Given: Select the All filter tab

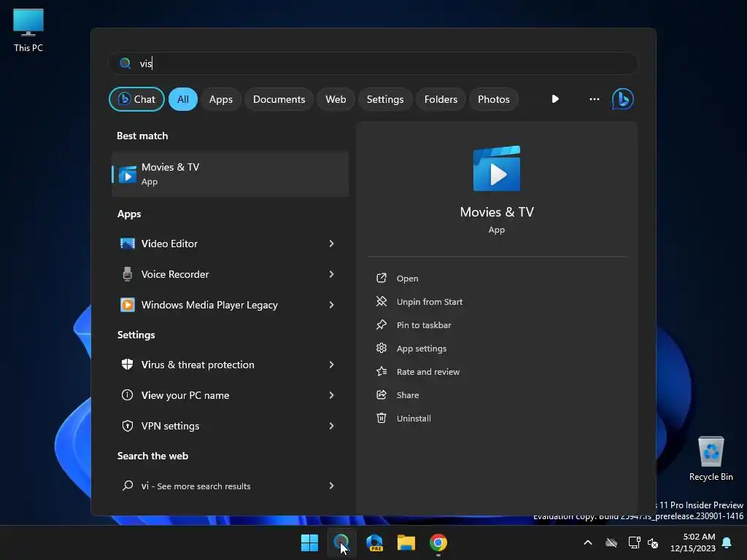Looking at the screenshot, I should coord(183,99).
